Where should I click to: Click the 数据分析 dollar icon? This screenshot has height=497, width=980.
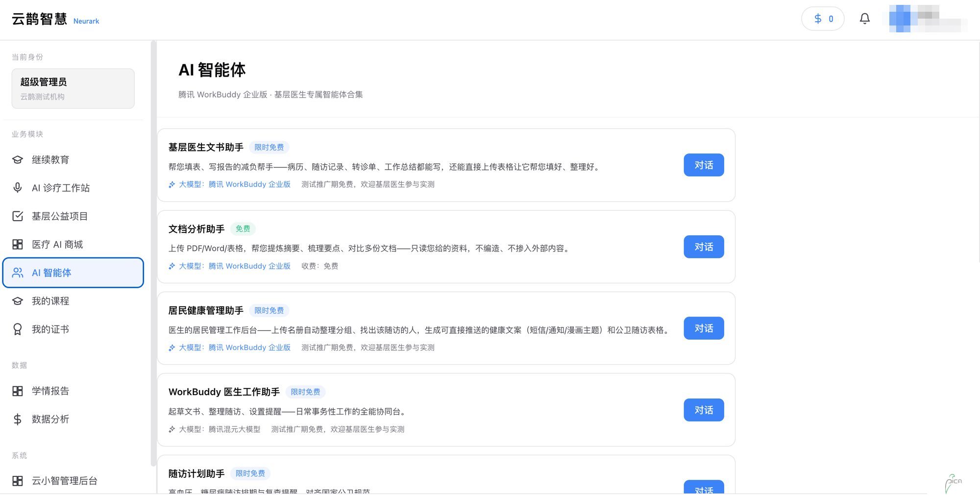click(18, 419)
